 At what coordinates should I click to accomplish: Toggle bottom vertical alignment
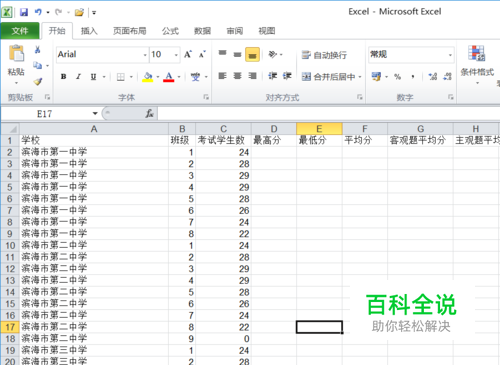(x=252, y=55)
